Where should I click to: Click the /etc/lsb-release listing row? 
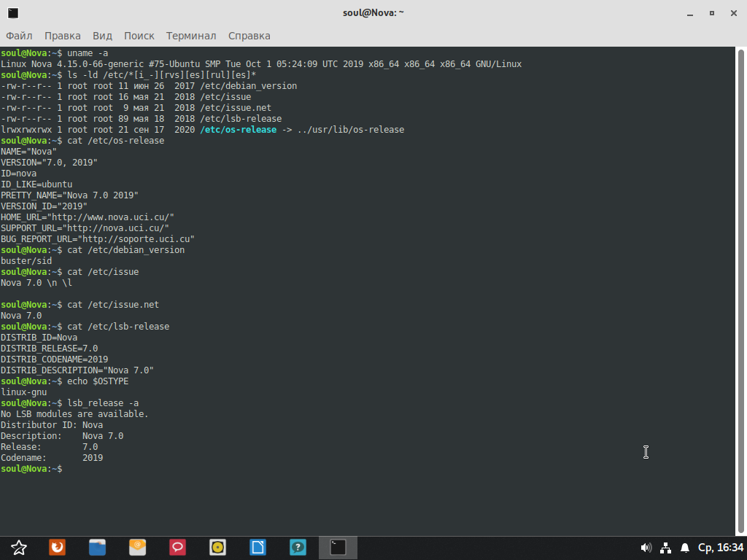coord(141,119)
